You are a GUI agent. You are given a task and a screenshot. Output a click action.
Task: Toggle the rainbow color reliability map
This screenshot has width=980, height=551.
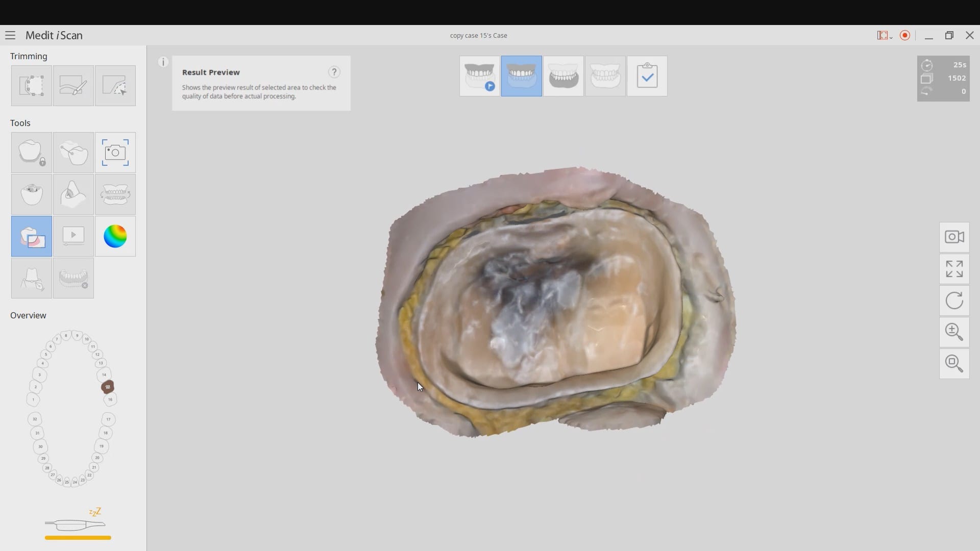115,236
